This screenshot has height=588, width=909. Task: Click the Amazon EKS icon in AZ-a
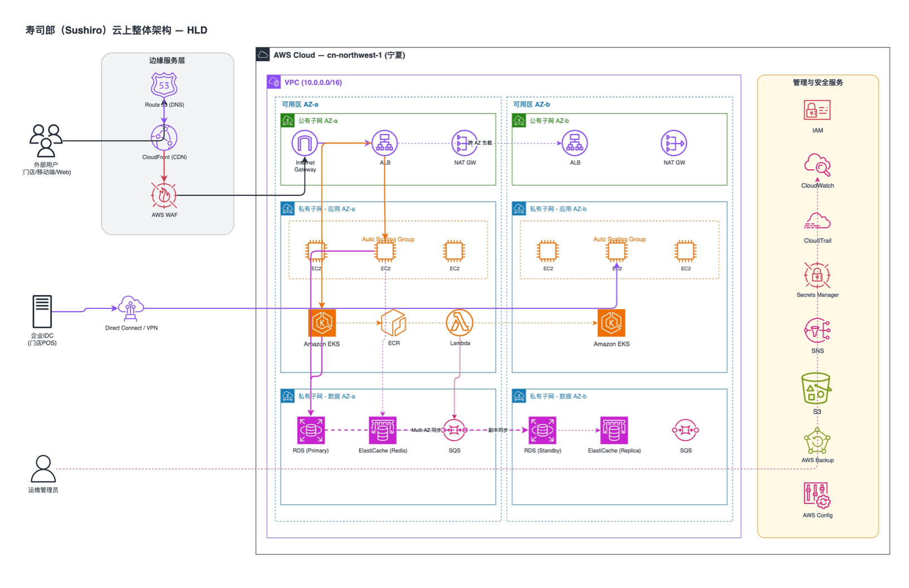point(322,323)
